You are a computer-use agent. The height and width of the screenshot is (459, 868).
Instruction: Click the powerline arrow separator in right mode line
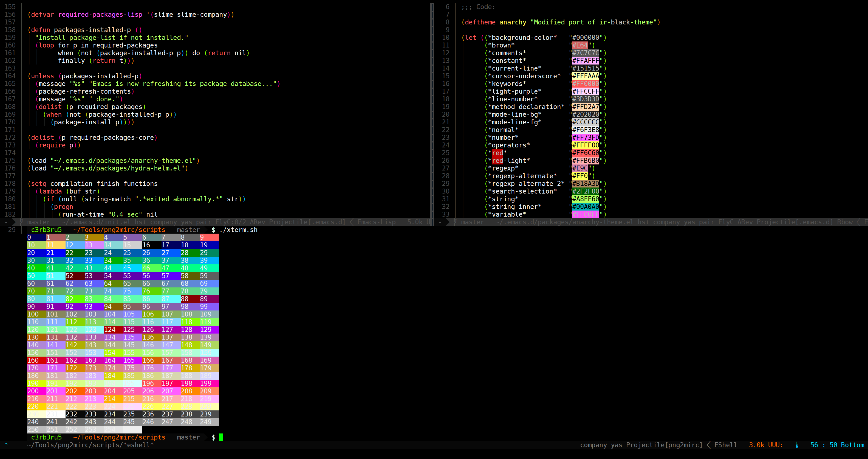click(448, 222)
